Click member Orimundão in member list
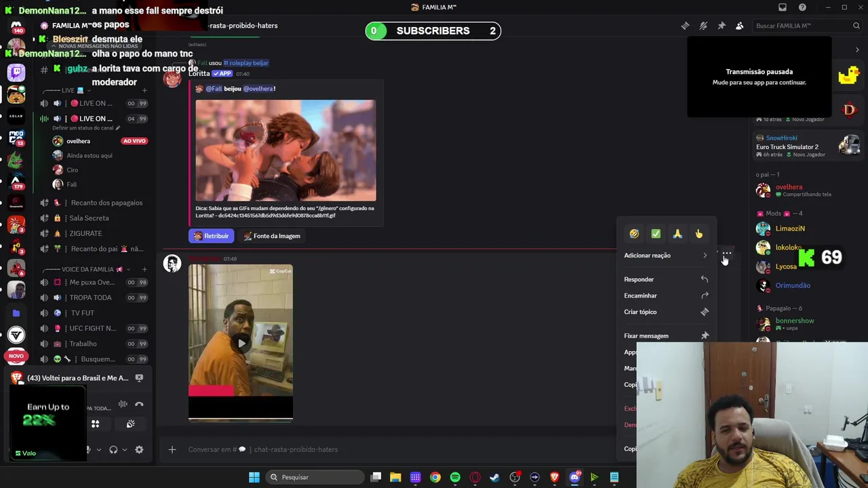The height and width of the screenshot is (488, 868). tap(793, 285)
